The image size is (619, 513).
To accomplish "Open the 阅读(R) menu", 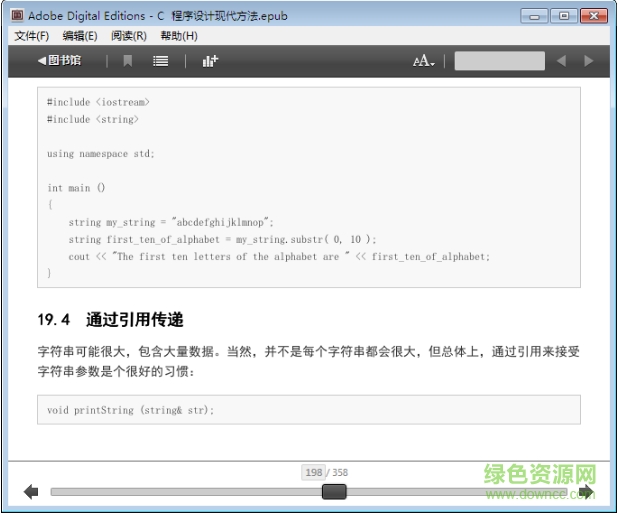I will coord(129,36).
